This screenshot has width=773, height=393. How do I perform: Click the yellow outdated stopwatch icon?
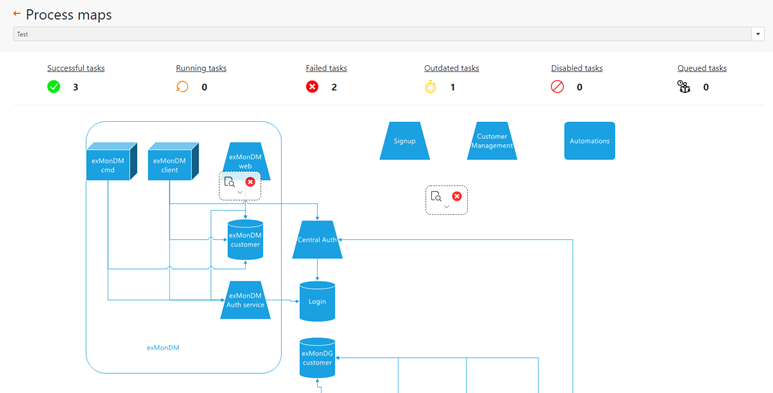[x=430, y=87]
